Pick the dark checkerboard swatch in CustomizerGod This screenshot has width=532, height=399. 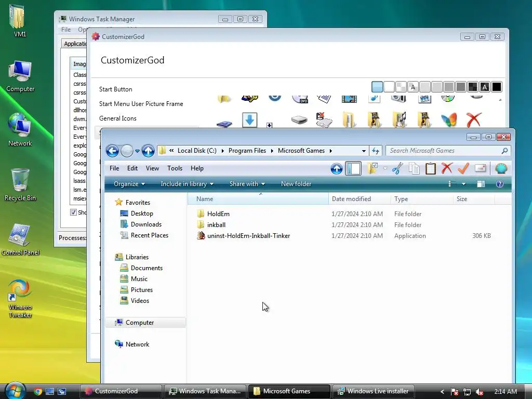click(x=473, y=87)
